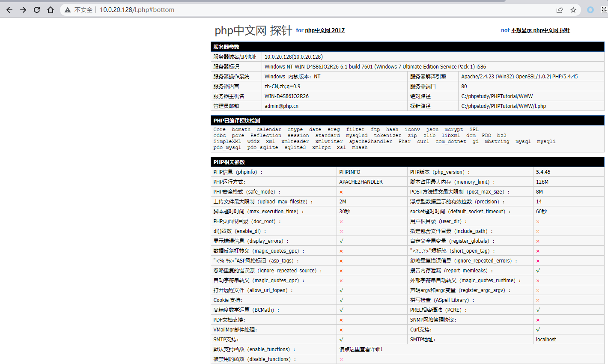Click the SNMP网络管理协议 label
Screen dimensions: 608x364
[433, 320]
